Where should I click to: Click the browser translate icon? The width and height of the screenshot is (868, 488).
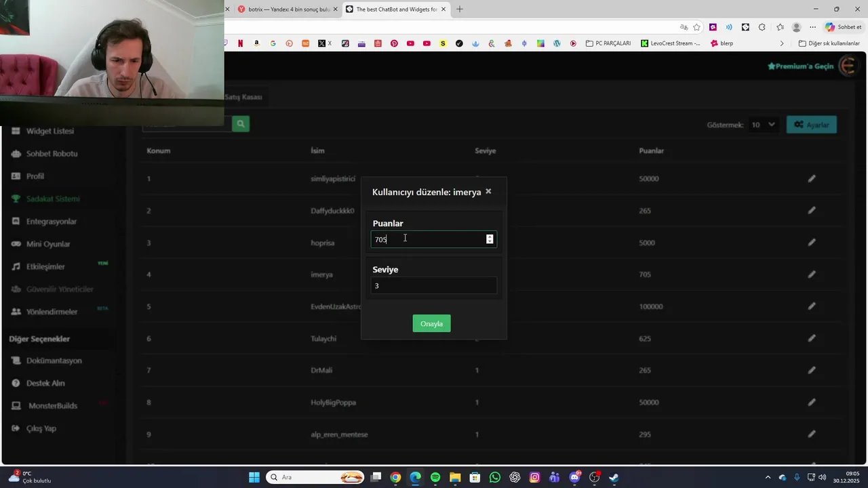(x=684, y=27)
